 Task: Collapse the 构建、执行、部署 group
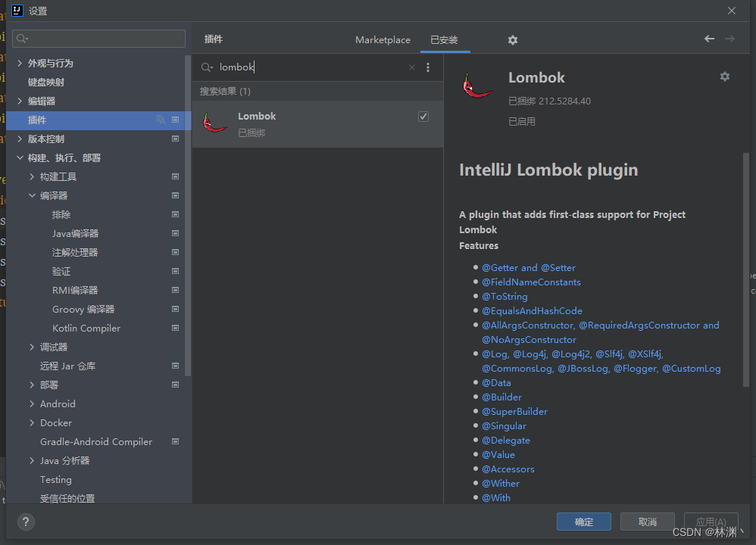point(20,157)
